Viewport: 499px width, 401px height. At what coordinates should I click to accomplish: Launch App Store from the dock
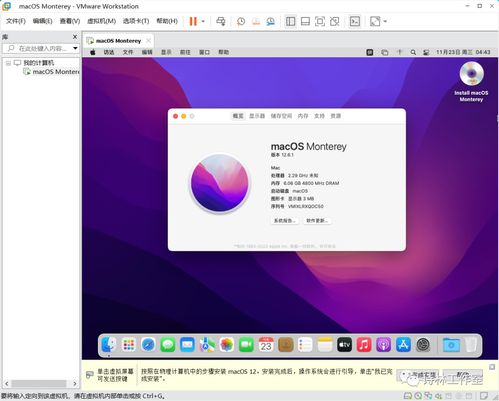[x=403, y=345]
